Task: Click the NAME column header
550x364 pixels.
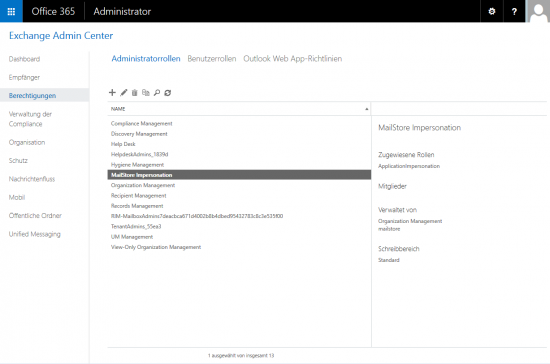Action: pyautogui.click(x=239, y=109)
